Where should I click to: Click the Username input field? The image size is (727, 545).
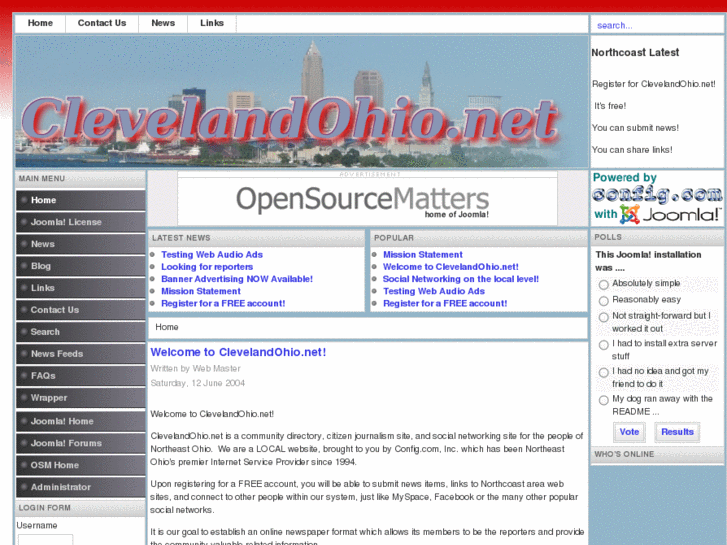point(45,540)
